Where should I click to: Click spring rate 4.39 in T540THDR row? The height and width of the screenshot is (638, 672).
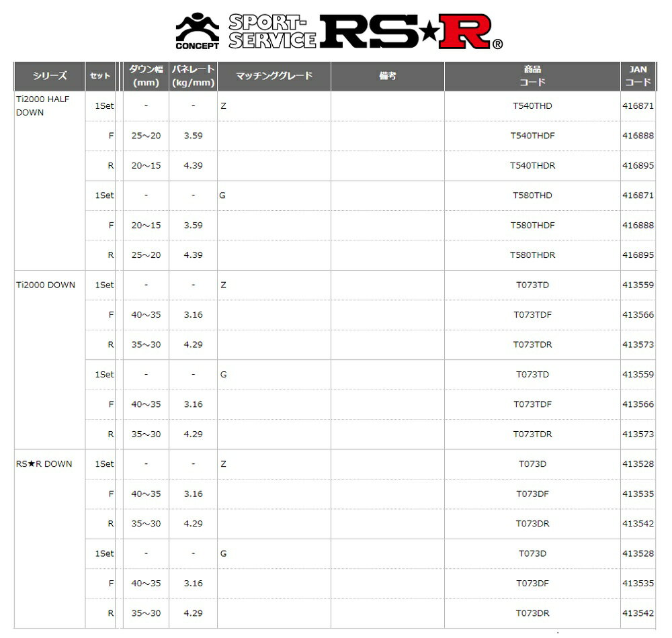(x=194, y=166)
